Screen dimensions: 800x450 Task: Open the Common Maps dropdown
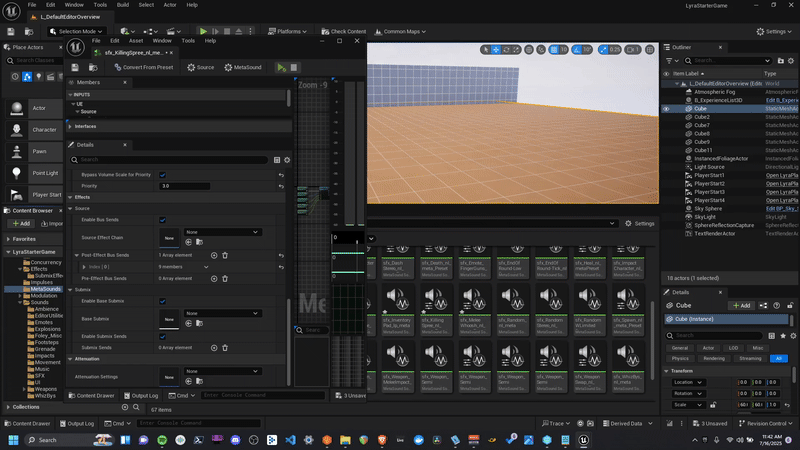(401, 32)
